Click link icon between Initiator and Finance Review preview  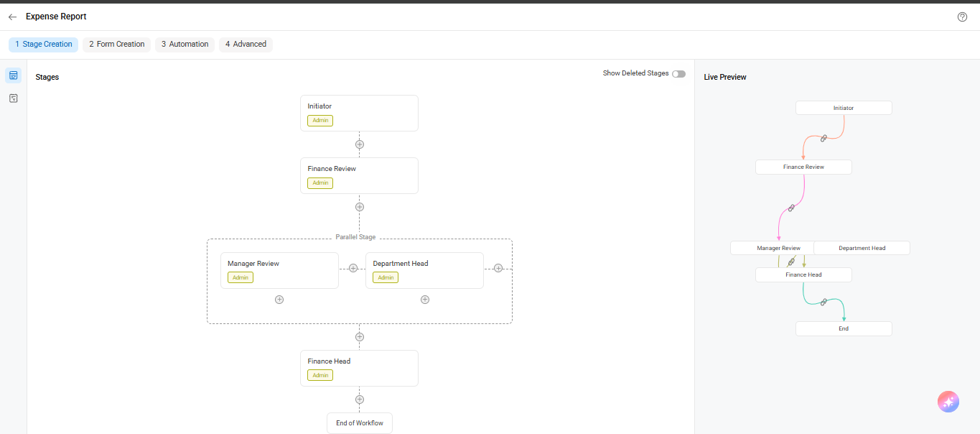[x=823, y=138]
